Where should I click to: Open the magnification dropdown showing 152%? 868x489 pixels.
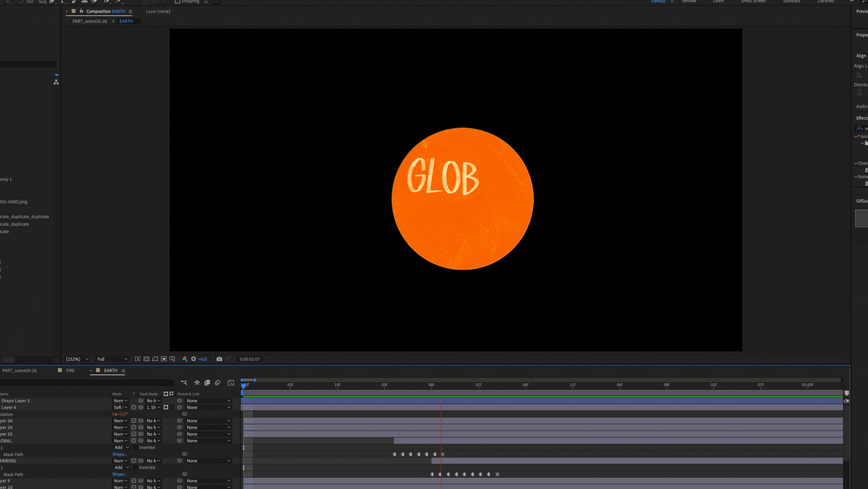pos(77,359)
